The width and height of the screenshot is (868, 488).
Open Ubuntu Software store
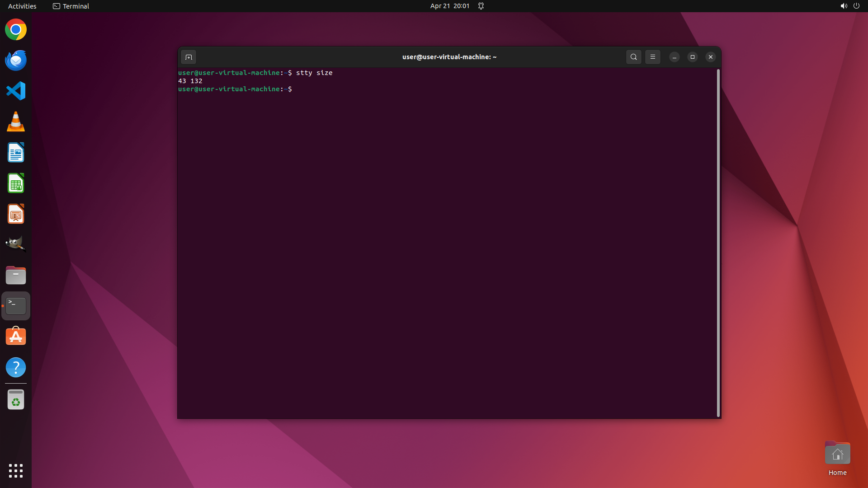[x=16, y=337]
